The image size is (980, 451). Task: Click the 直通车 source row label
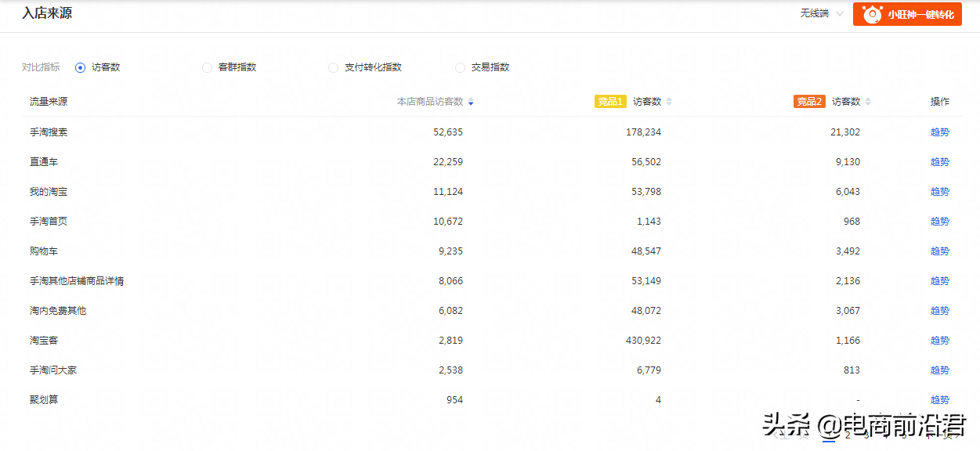[x=44, y=162]
